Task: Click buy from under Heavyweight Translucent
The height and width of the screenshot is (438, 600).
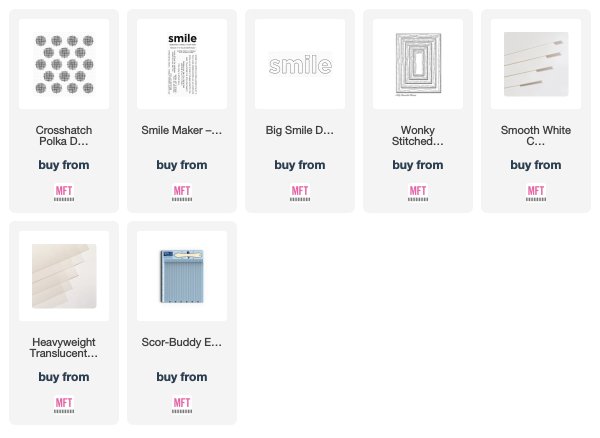Action: pos(64,377)
